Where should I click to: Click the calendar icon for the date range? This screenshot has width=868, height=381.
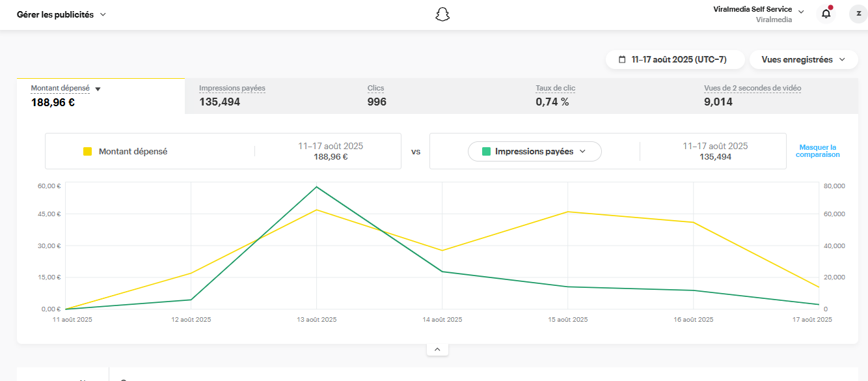[x=622, y=60]
